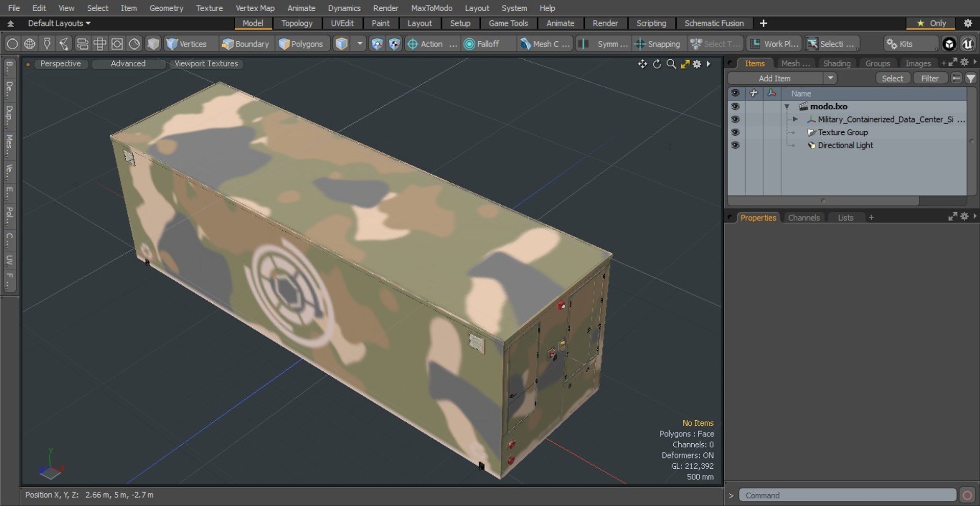Open the Add Item dropdown arrow
980x506 pixels.
pyautogui.click(x=830, y=78)
